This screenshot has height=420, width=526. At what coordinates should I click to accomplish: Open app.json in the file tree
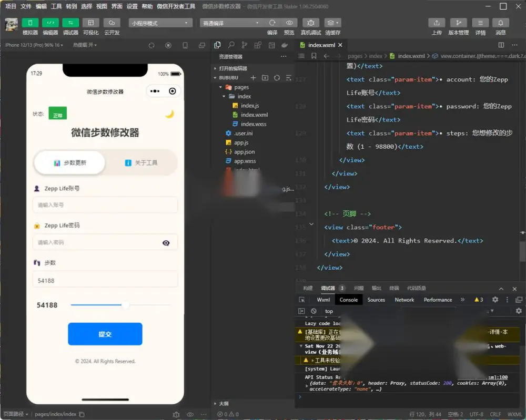point(244,152)
